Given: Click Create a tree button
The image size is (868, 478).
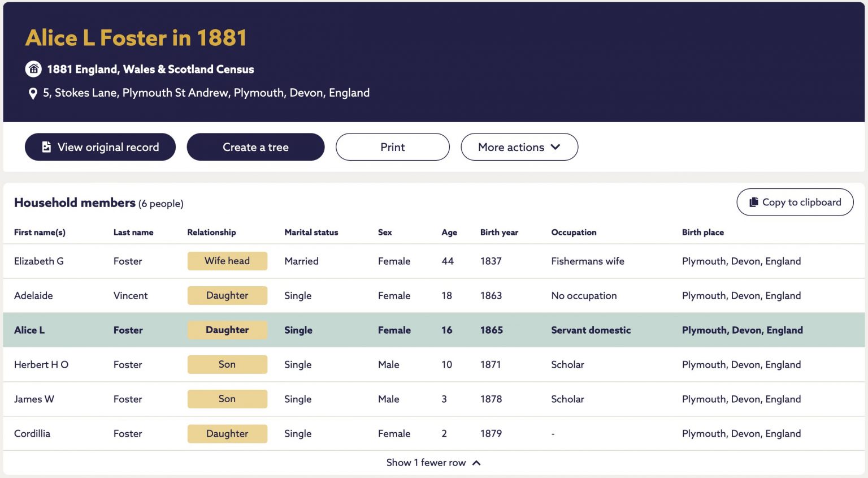Looking at the screenshot, I should (x=255, y=147).
